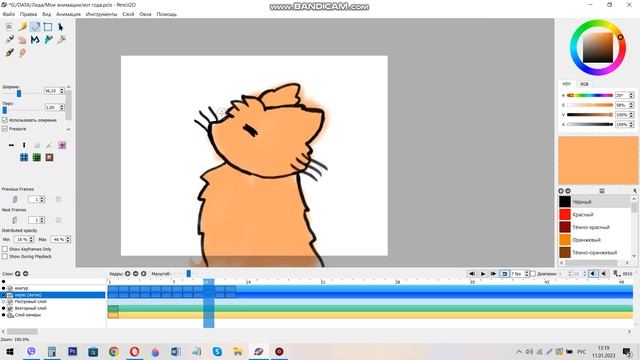
Task: Increase brush width with stepper arrow
Action: 62,89
